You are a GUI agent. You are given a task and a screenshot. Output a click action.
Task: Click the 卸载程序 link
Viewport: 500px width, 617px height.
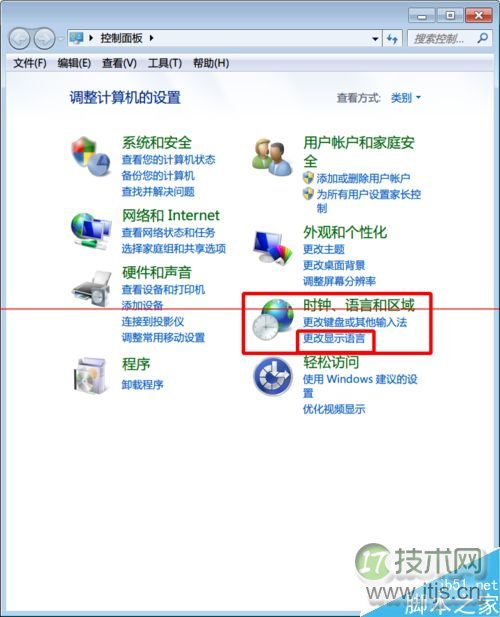142,384
